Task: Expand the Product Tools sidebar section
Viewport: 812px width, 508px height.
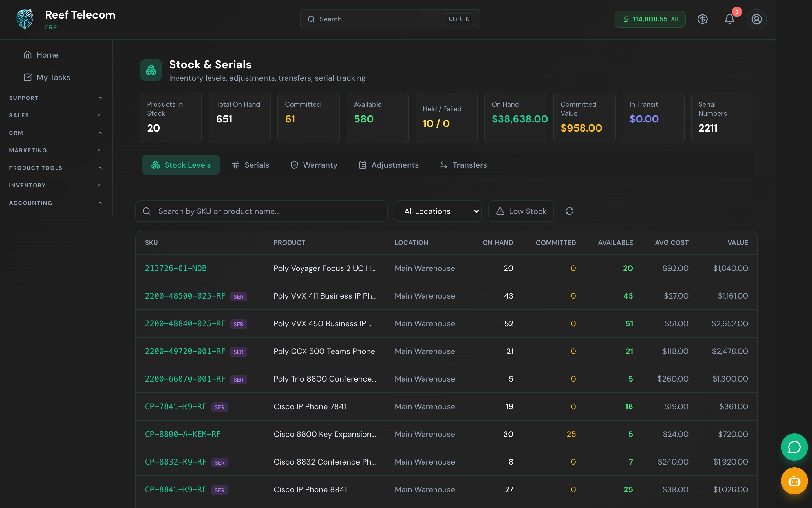Action: click(56, 168)
